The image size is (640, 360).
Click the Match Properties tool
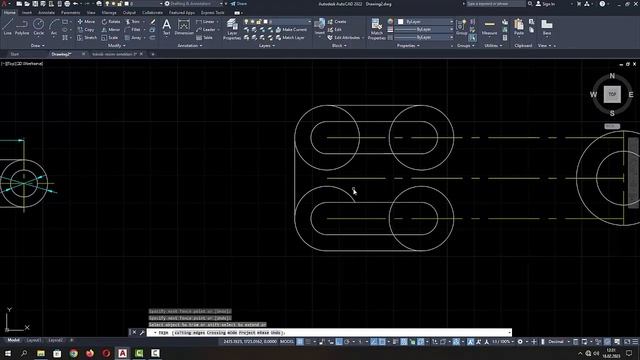pos(376,29)
